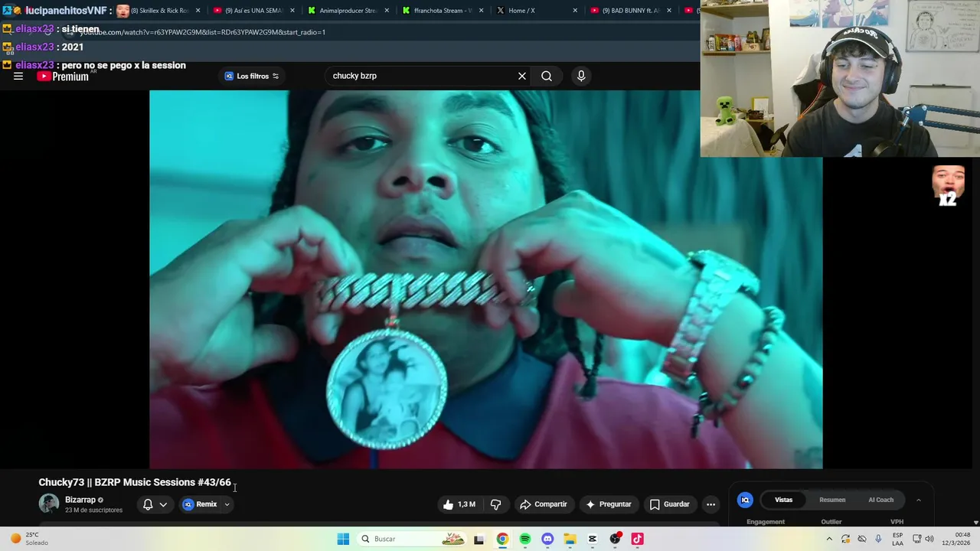The width and height of the screenshot is (980, 551).
Task: Open TikTok app from taskbar
Action: point(637,539)
